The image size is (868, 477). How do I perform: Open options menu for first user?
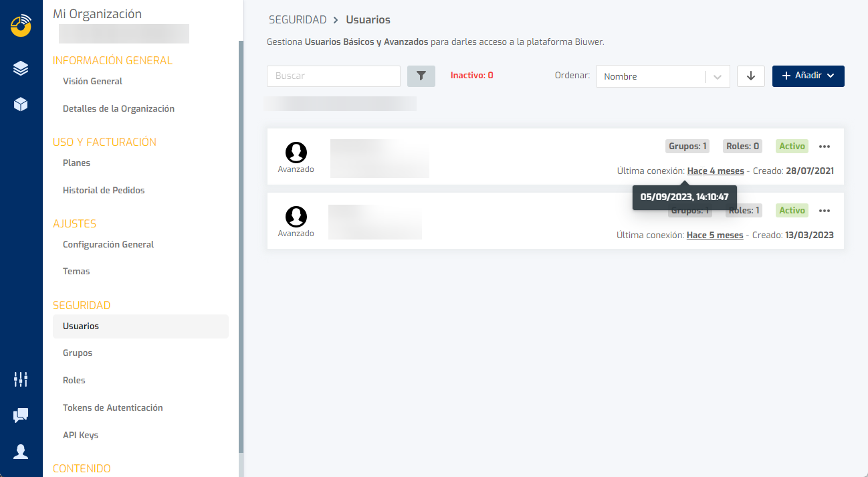(x=824, y=147)
